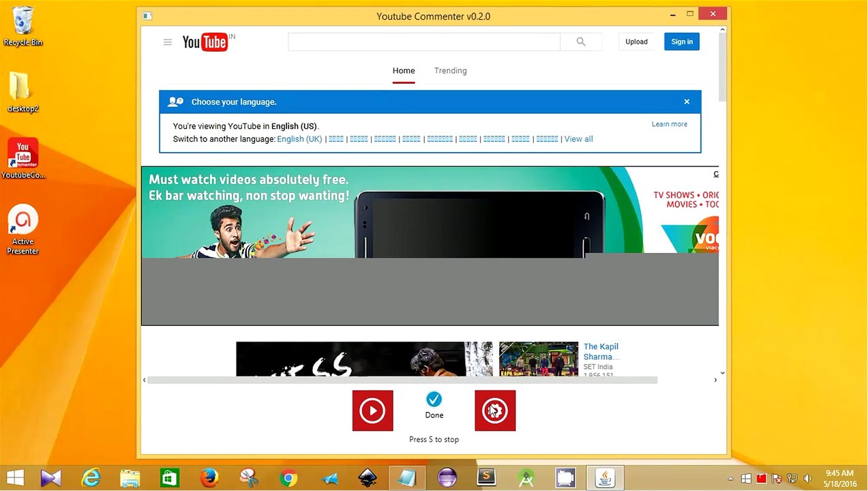Open the Snipping Tool taskbar icon

pos(249,478)
